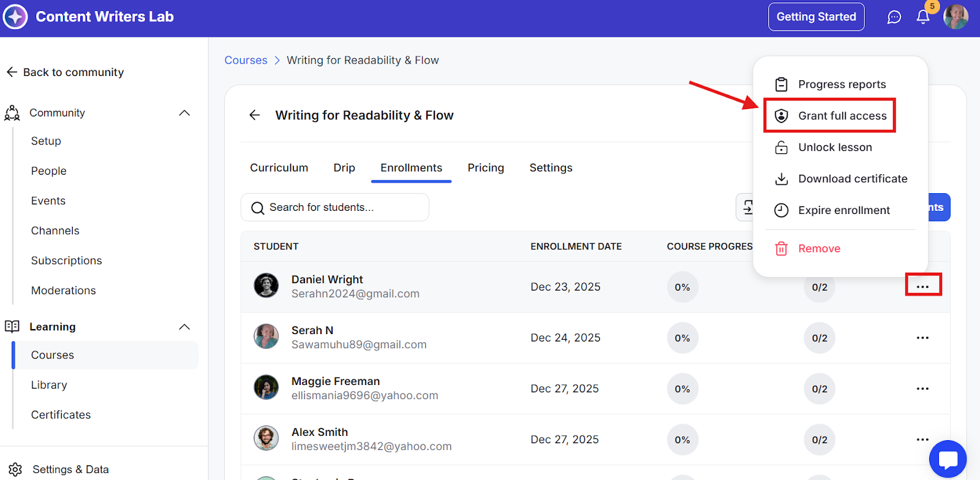Open Daniel Wright's row options menu
The width and height of the screenshot is (980, 480).
923,287
